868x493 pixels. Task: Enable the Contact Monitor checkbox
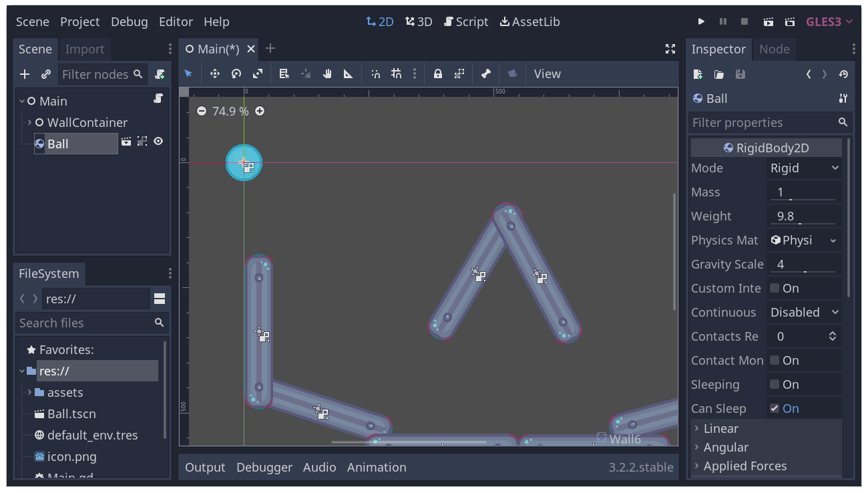pyautogui.click(x=775, y=361)
